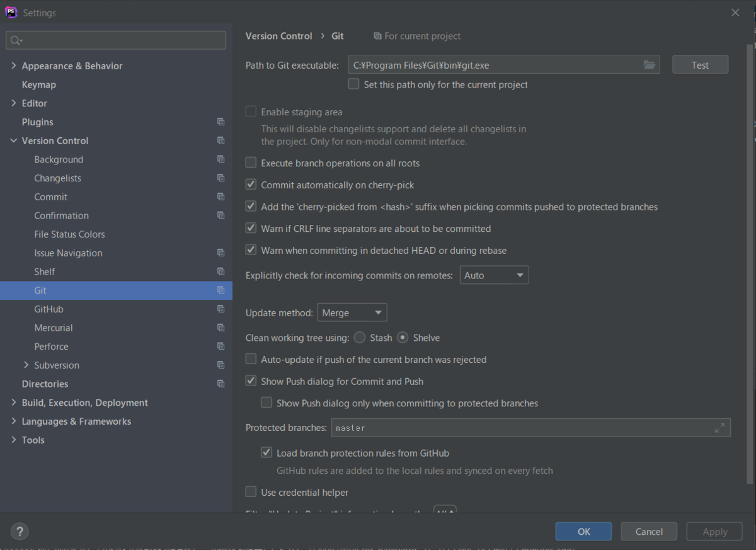This screenshot has width=756, height=550.
Task: Expand Appearance & Behavior section
Action: tap(14, 66)
